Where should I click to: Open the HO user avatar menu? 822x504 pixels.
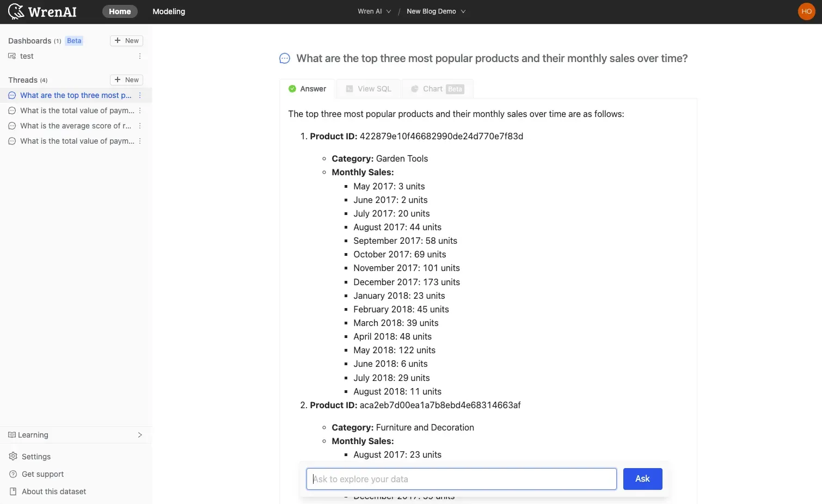(806, 11)
